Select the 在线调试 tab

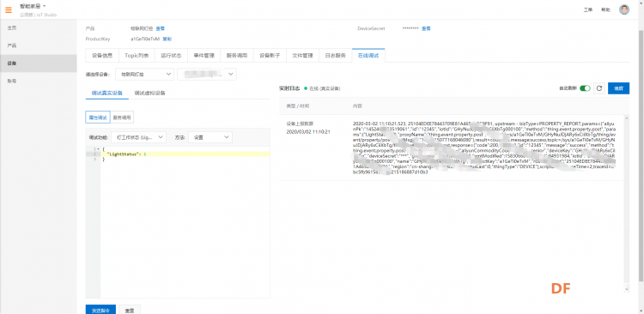pos(368,56)
